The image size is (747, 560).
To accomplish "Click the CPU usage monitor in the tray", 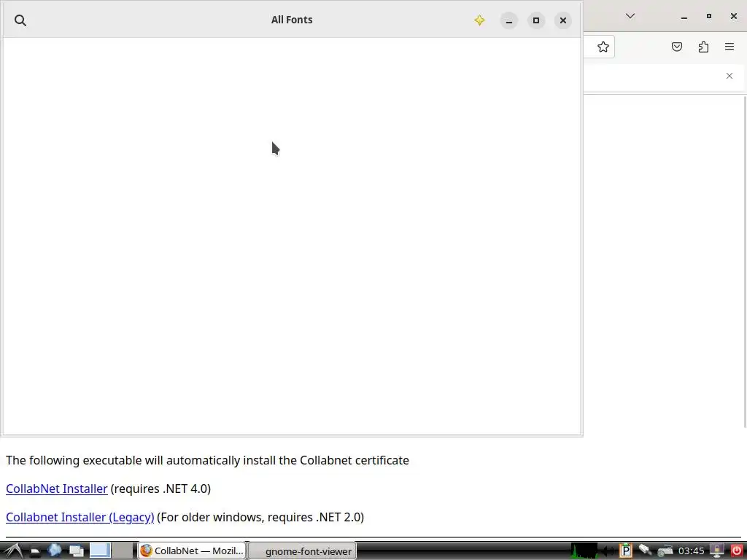I will [584, 551].
